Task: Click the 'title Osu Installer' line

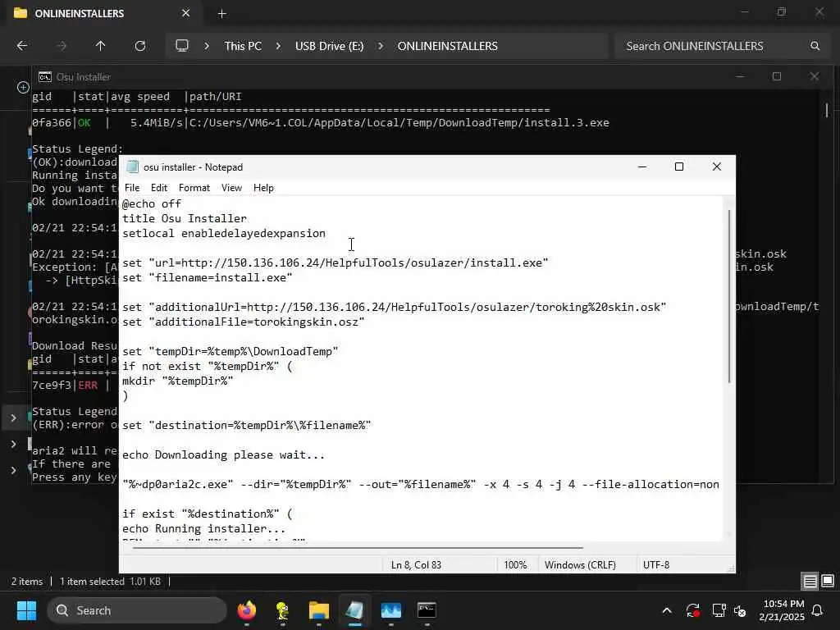Action: (185, 218)
